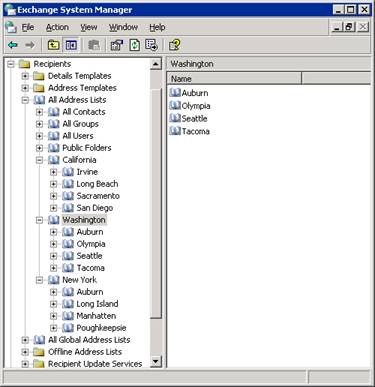
Task: Click the Export List toolbar icon
Action: 152,45
